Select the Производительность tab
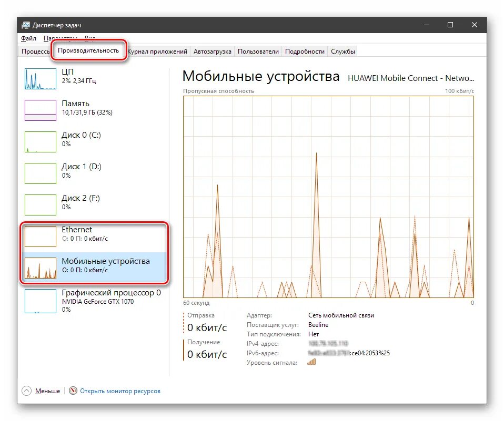The image size is (504, 421). click(88, 50)
